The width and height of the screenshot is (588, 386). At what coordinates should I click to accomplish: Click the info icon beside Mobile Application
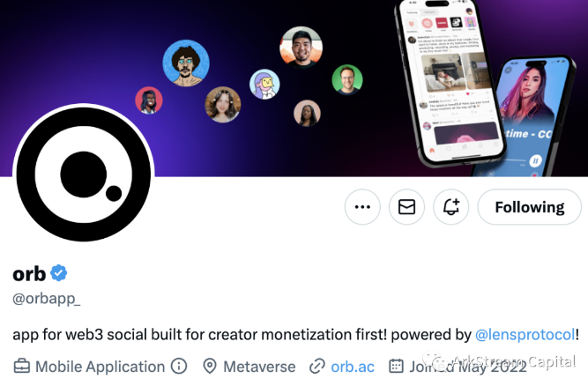[179, 366]
